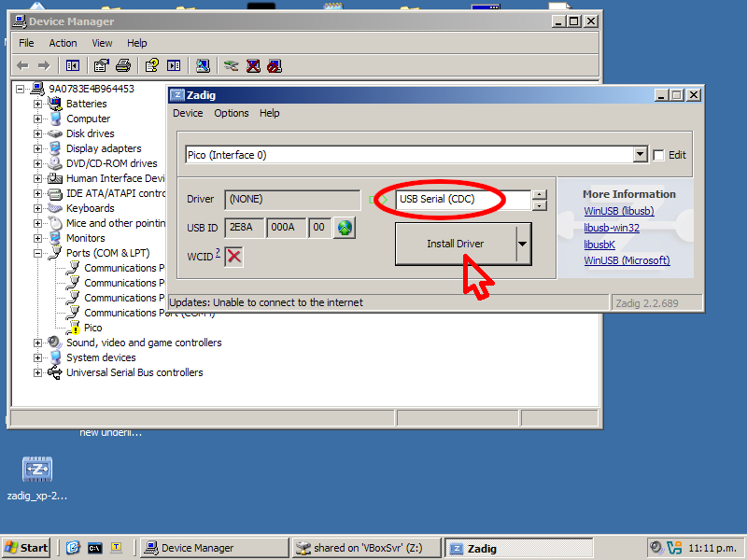This screenshot has height=560, width=747.
Task: Click the Print toolbar icon in Device Manager
Action: [122, 65]
